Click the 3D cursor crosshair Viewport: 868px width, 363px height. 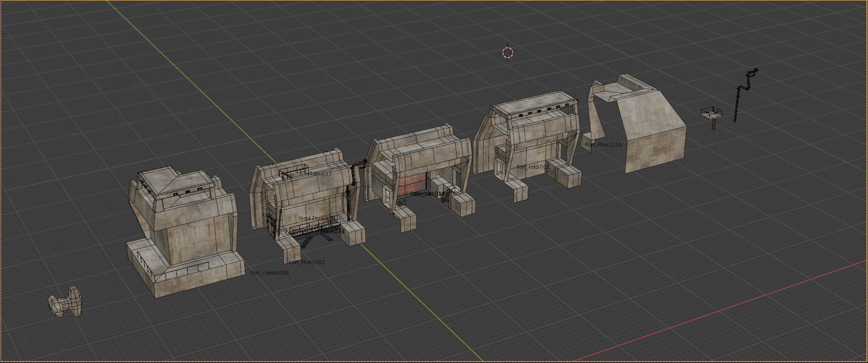tap(508, 52)
